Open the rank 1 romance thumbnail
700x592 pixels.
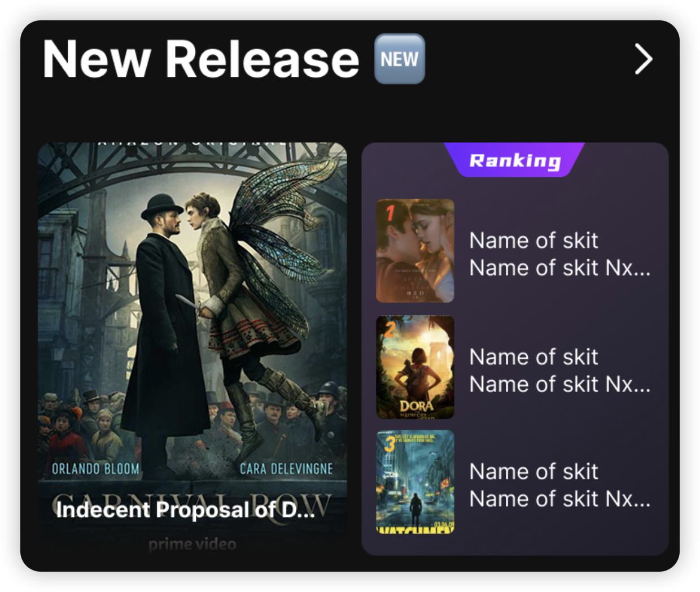point(415,251)
